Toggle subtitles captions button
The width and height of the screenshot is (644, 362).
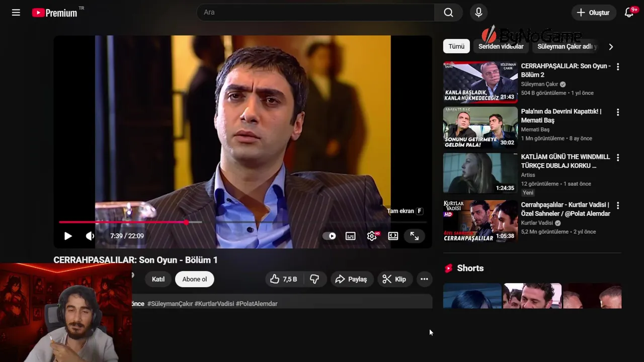pos(351,236)
